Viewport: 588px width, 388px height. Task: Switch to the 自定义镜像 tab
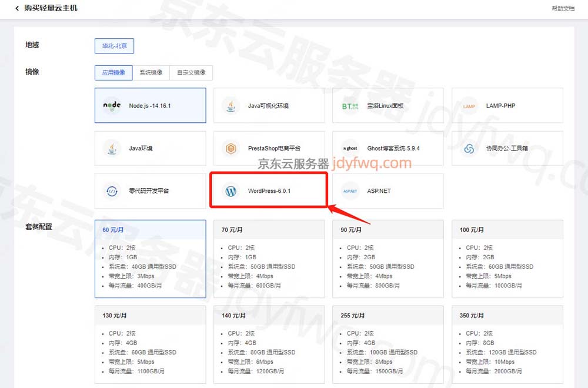(x=191, y=72)
